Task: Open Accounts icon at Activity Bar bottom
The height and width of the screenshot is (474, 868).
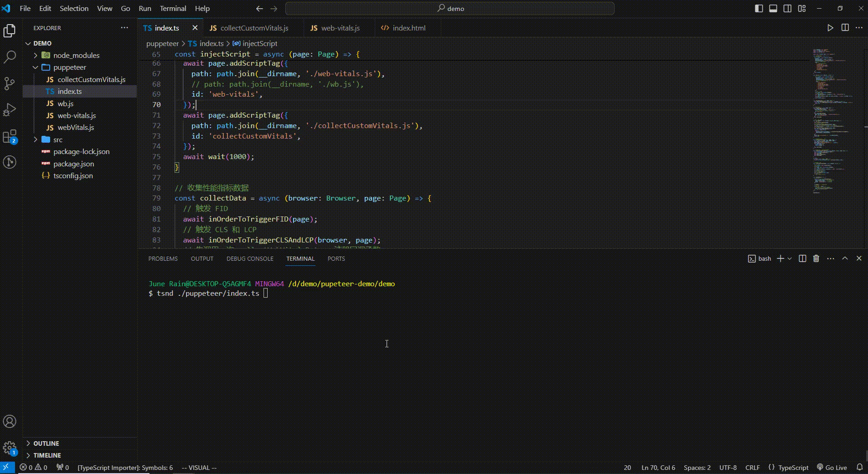Action: click(x=9, y=422)
